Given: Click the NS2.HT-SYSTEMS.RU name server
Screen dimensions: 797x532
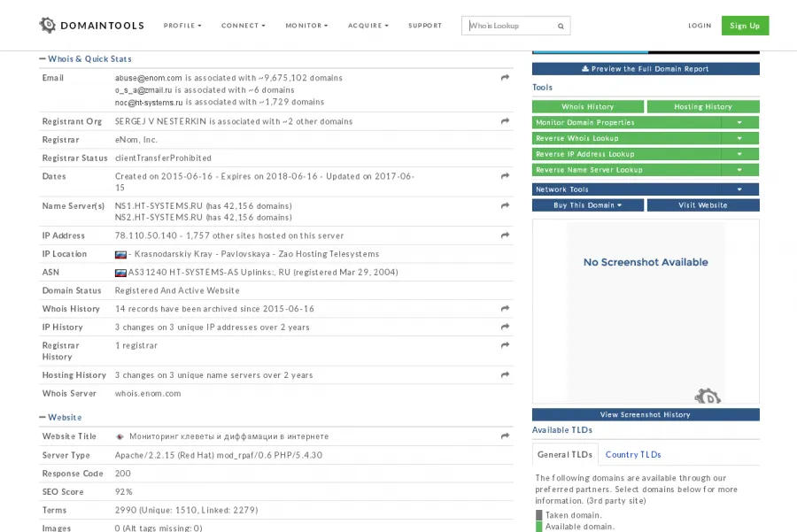Looking at the screenshot, I should pyautogui.click(x=159, y=218).
